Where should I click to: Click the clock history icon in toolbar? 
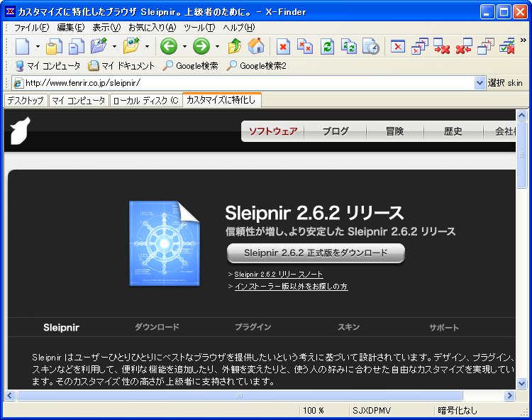pos(370,47)
